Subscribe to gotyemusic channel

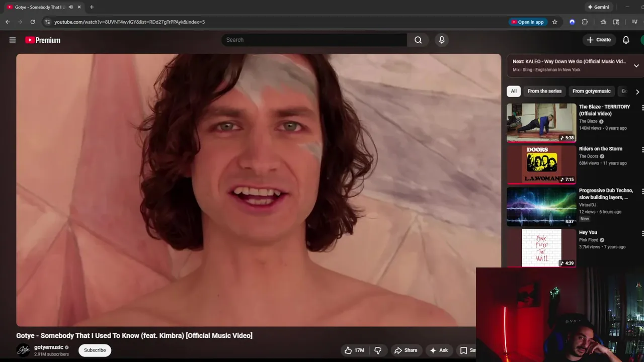coord(95,350)
